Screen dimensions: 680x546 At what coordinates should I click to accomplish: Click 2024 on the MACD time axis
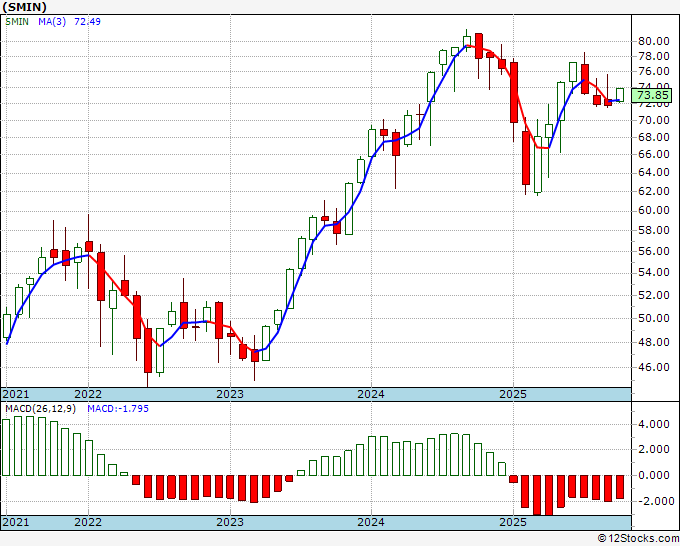pos(371,522)
